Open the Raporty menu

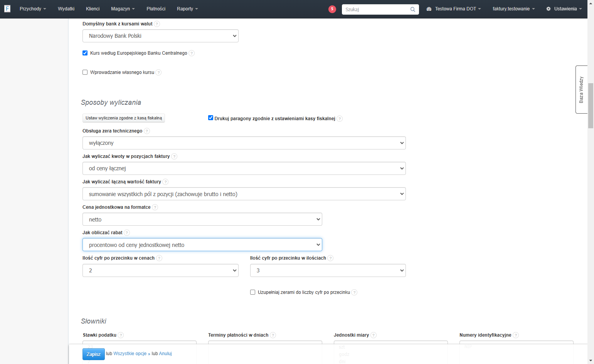[187, 9]
